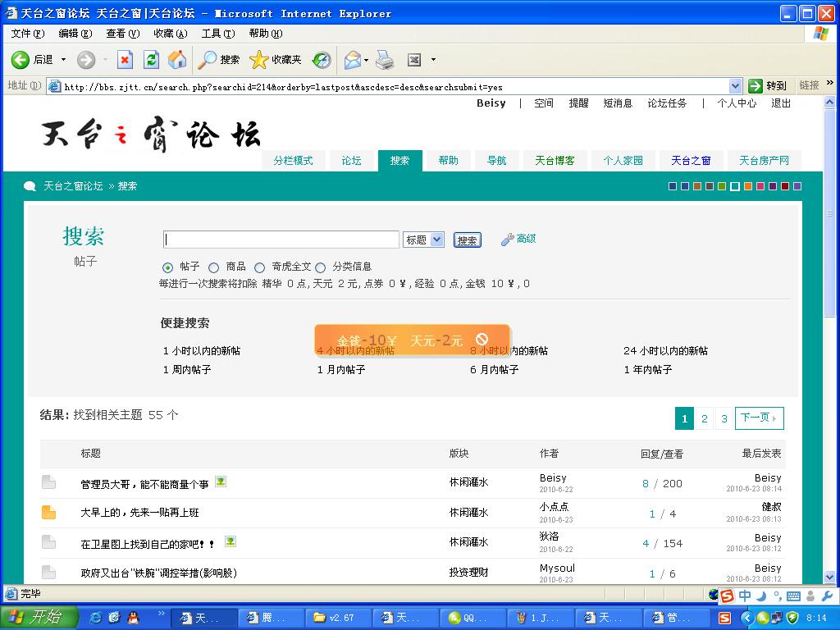
Task: Click into the search keyword text field
Action: tap(281, 240)
